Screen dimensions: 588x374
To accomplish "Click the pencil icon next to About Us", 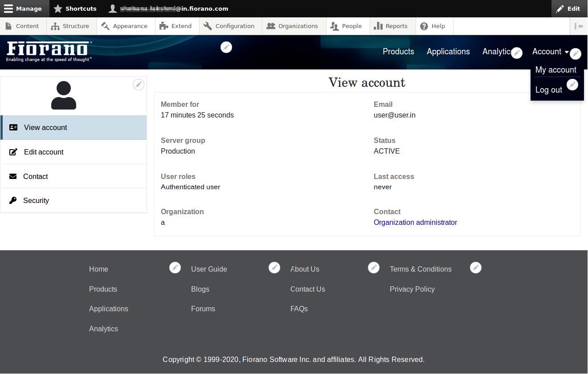I will click(x=374, y=268).
